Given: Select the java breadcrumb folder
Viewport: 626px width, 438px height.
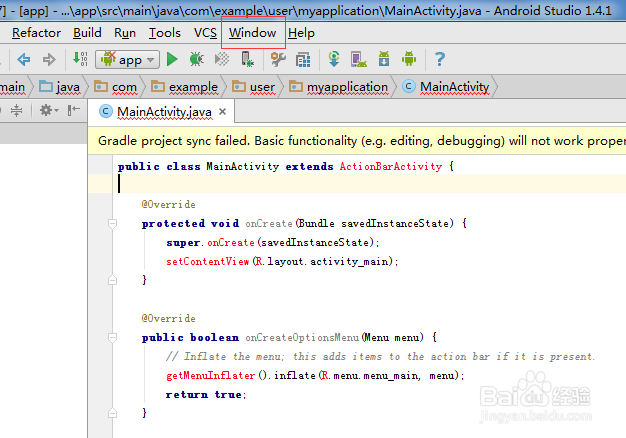Looking at the screenshot, I should (x=59, y=87).
